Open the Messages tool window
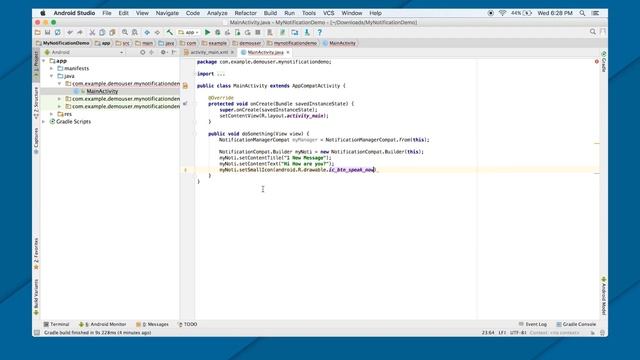This screenshot has height=360, width=640. (x=152, y=324)
